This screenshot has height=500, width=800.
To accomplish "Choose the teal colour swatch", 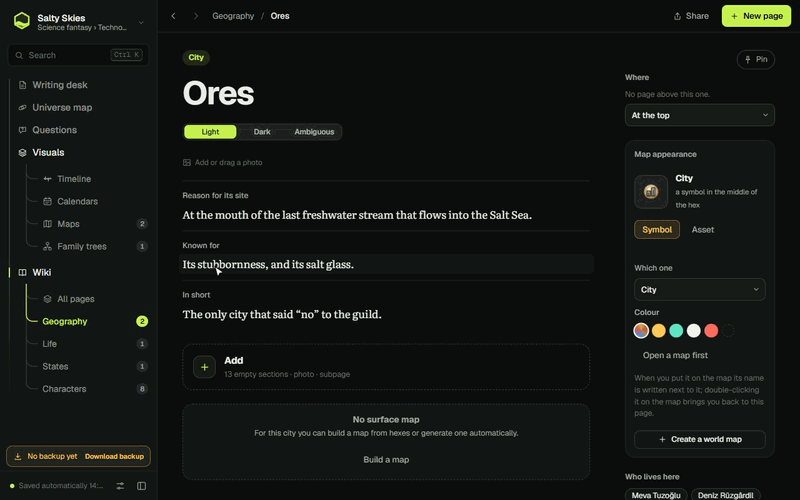I will pos(676,331).
